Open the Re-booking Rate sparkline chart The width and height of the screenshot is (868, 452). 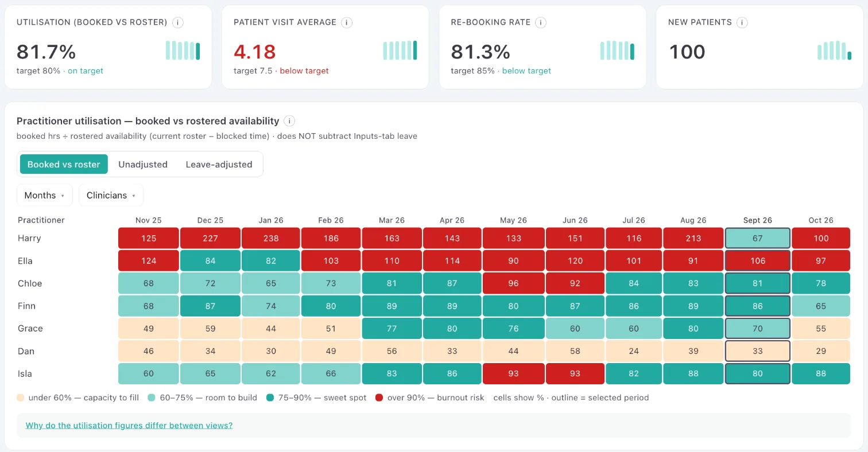click(x=617, y=50)
